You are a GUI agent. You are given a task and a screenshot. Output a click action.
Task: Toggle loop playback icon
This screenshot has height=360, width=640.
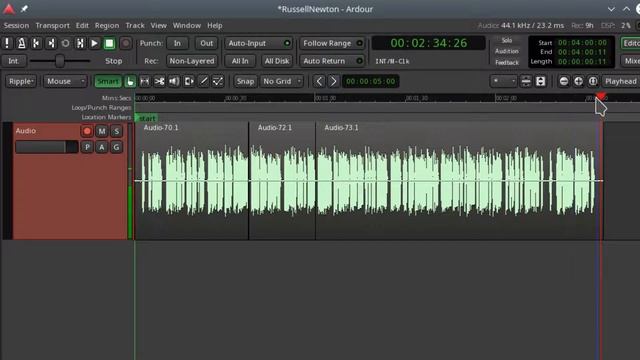click(65, 43)
